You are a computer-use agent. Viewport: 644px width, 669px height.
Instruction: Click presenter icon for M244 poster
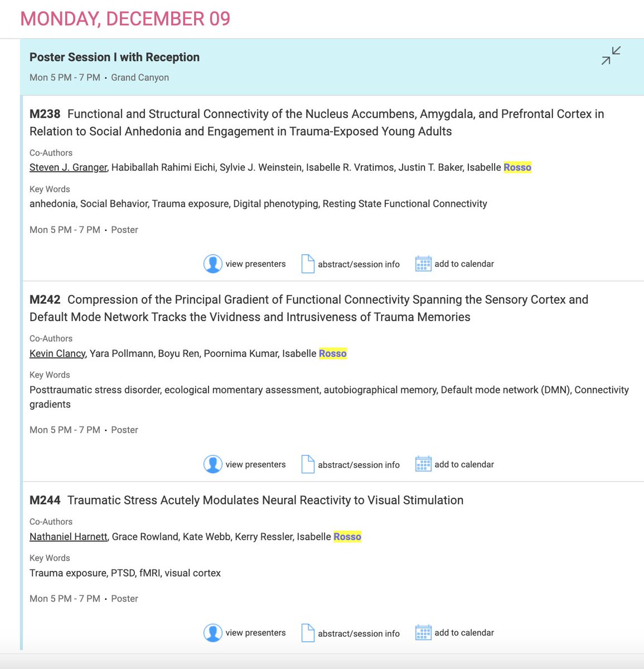coord(213,633)
